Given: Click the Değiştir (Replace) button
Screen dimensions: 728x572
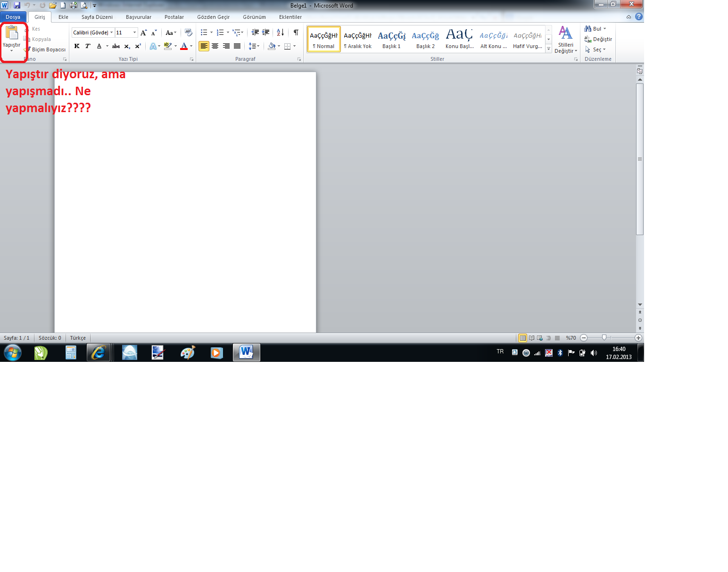Looking at the screenshot, I should click(x=598, y=39).
